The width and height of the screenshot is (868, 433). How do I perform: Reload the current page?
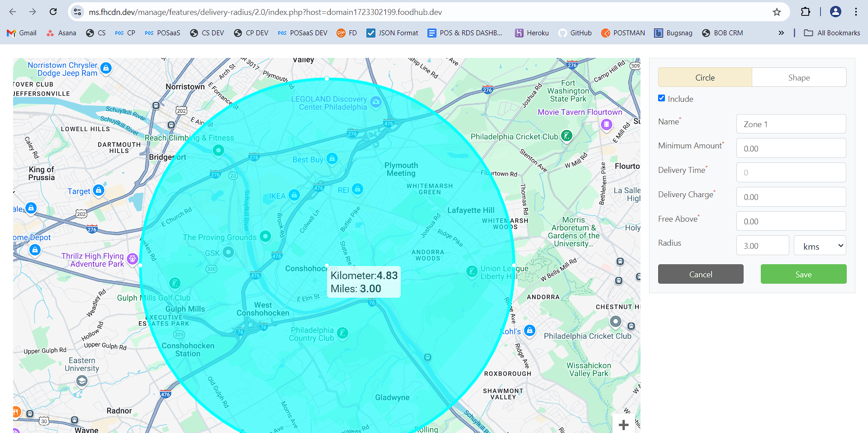pyautogui.click(x=53, y=12)
